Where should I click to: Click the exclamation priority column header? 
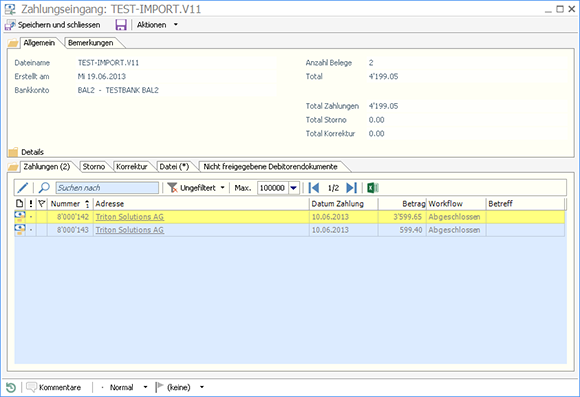pos(31,203)
